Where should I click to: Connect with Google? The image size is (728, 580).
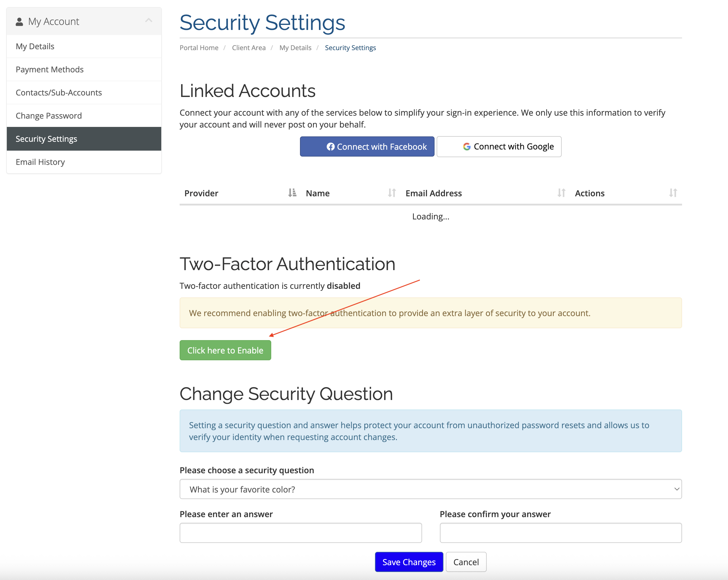tap(499, 146)
